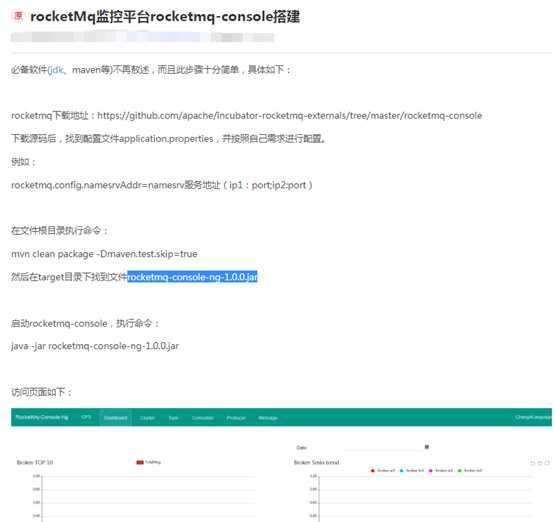The height and width of the screenshot is (522, 554).
Task: Toggle the red broker legend in the trend chart
Action: 383,470
